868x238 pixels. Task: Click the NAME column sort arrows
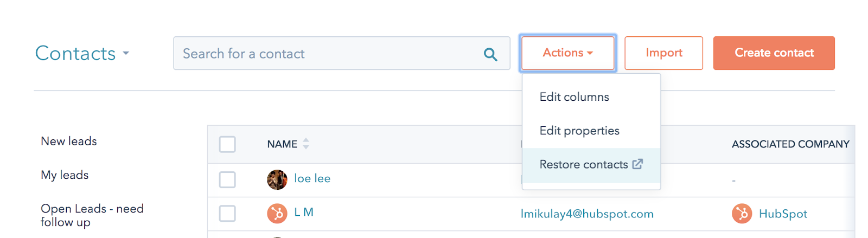click(x=306, y=144)
